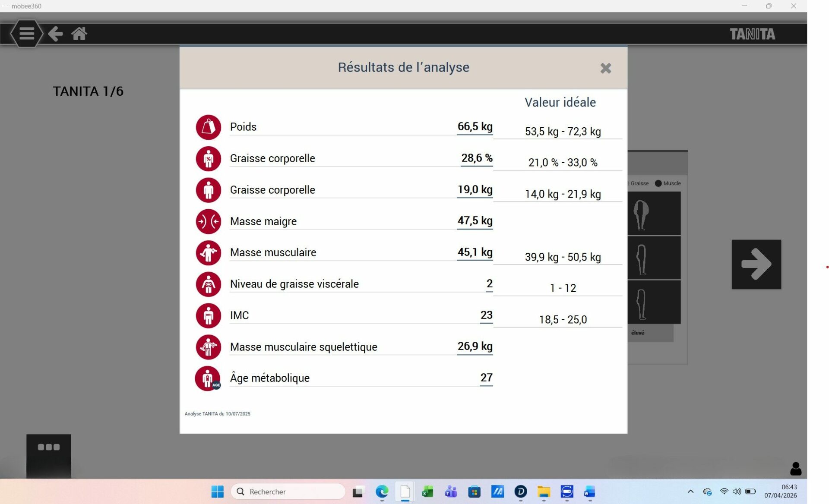Open the hexagonal hamburger menu
Screen dimensions: 829x504
27,33
